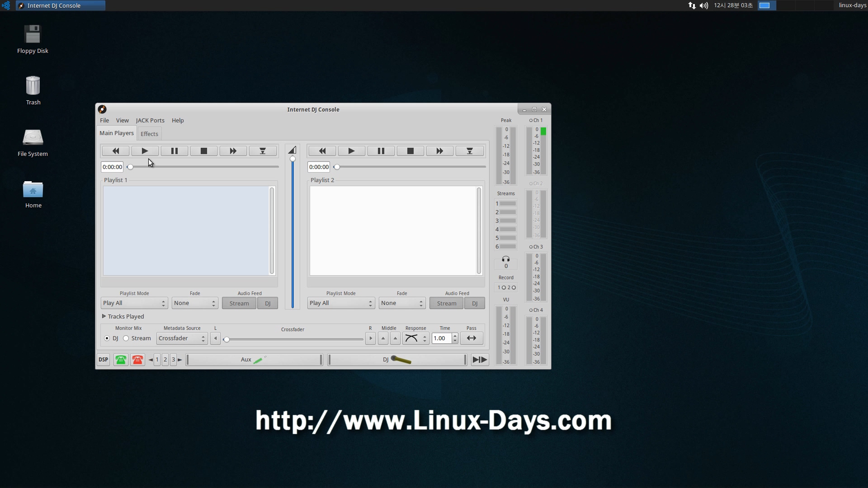
Task: Open the Help menu
Action: point(178,121)
